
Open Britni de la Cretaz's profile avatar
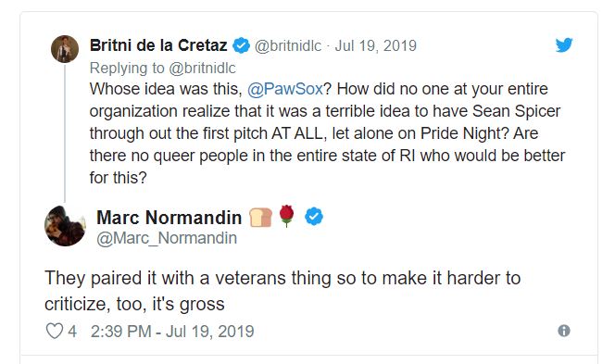click(65, 49)
